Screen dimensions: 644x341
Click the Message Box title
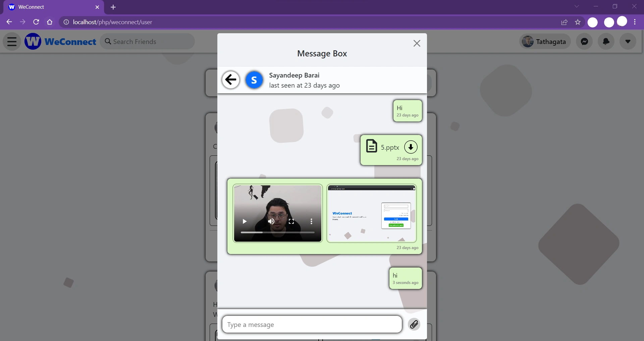(322, 53)
